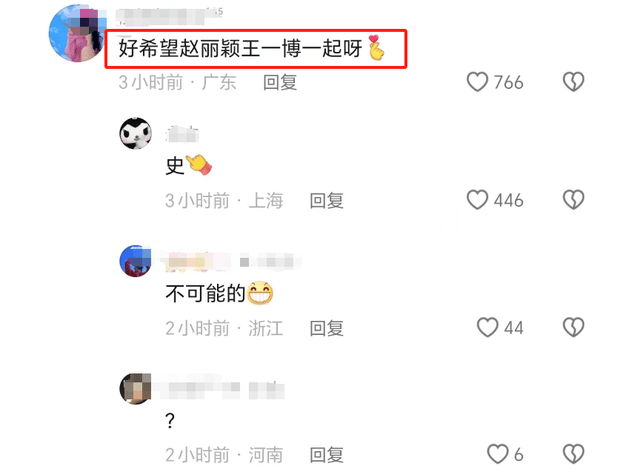The height and width of the screenshot is (472, 640).
Task: Reply to the top comment from 广东
Action: point(280,82)
